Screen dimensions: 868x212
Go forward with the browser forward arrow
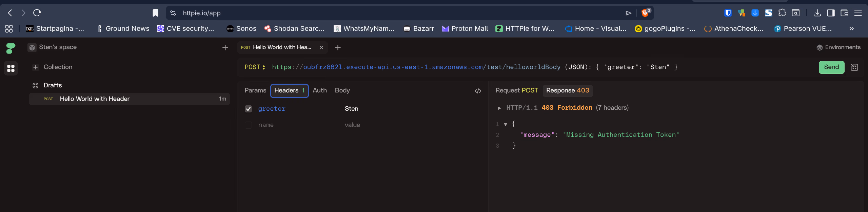pos(23,13)
